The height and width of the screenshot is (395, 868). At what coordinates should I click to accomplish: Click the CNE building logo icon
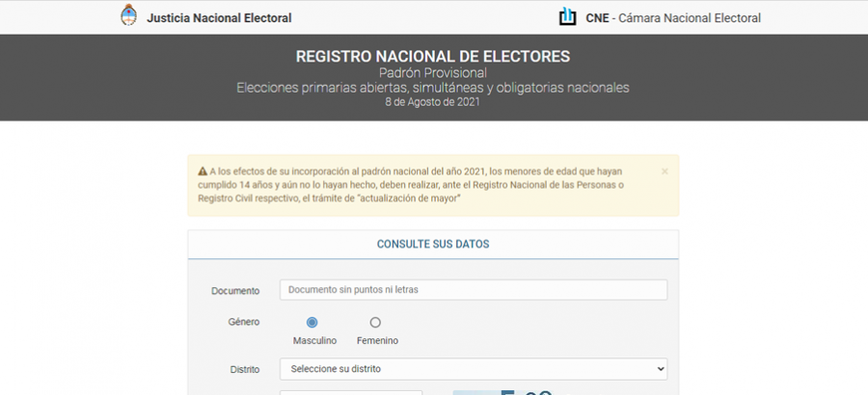[x=567, y=16]
